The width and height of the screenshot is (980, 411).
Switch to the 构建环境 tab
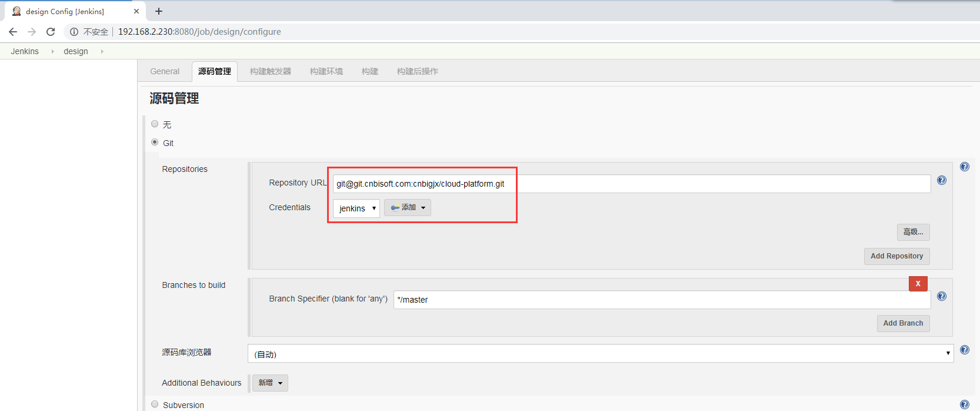point(326,71)
